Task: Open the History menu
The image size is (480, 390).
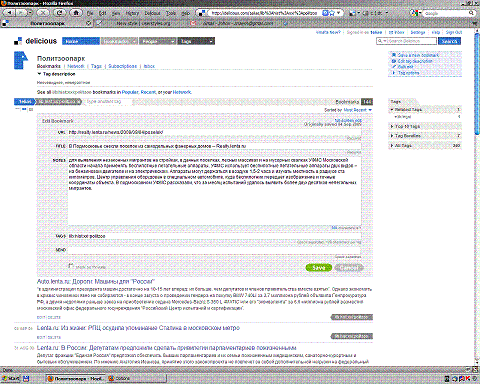Action: pyautogui.click(x=132, y=13)
